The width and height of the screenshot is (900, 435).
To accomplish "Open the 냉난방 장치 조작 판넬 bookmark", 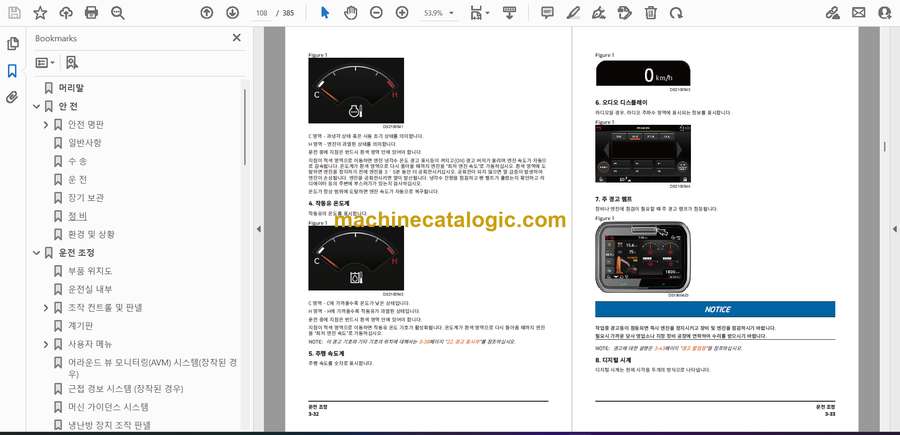I will click(109, 425).
